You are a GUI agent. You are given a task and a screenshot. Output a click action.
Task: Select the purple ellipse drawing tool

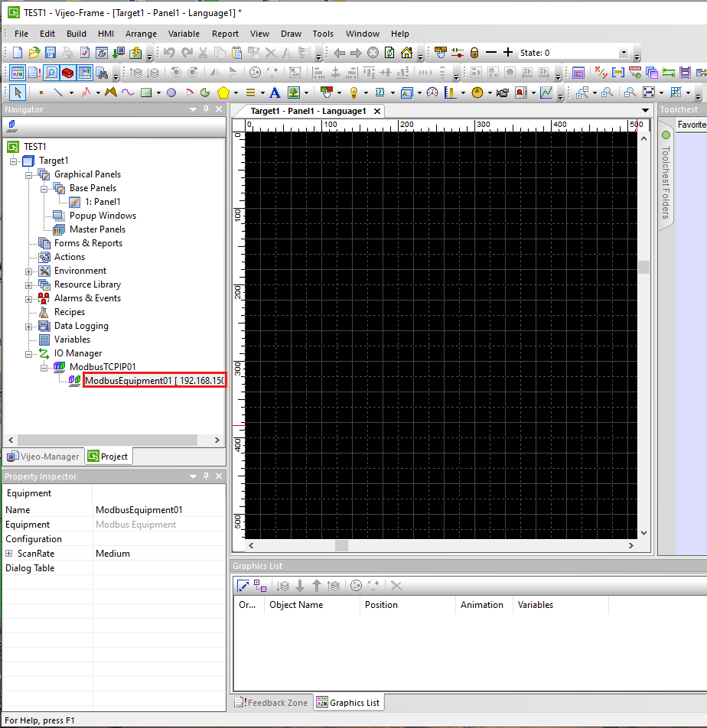[x=171, y=93]
